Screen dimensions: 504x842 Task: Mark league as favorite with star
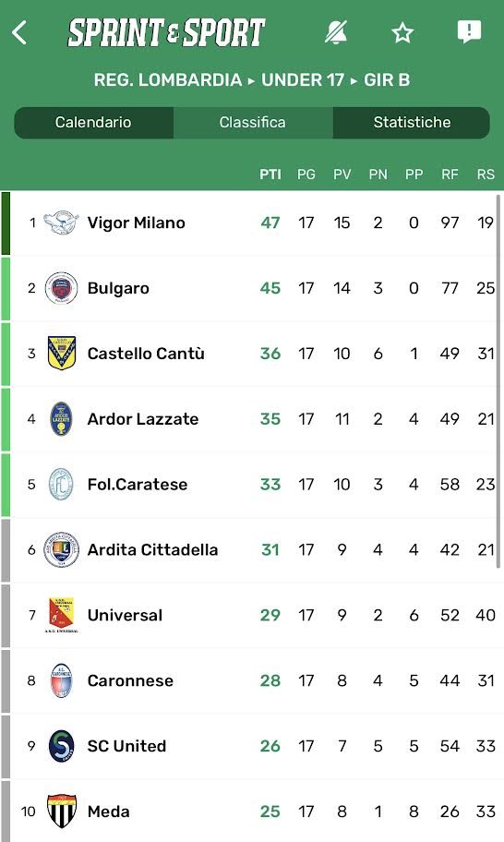coord(402,32)
